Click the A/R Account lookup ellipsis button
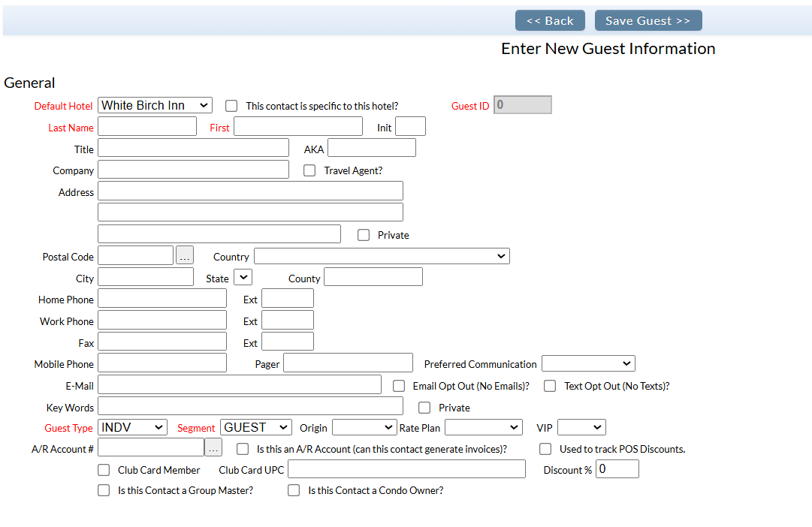812x527 pixels. click(x=213, y=448)
